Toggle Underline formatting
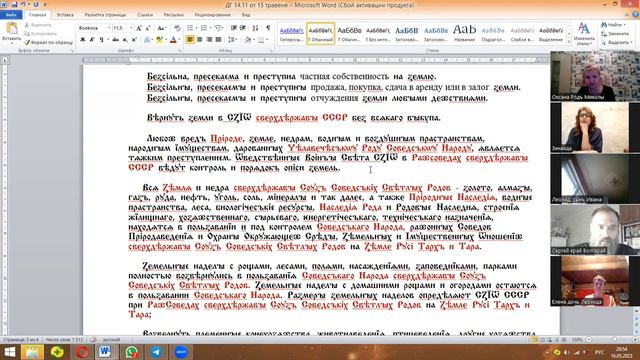The width and height of the screenshot is (640, 360). pos(102,40)
